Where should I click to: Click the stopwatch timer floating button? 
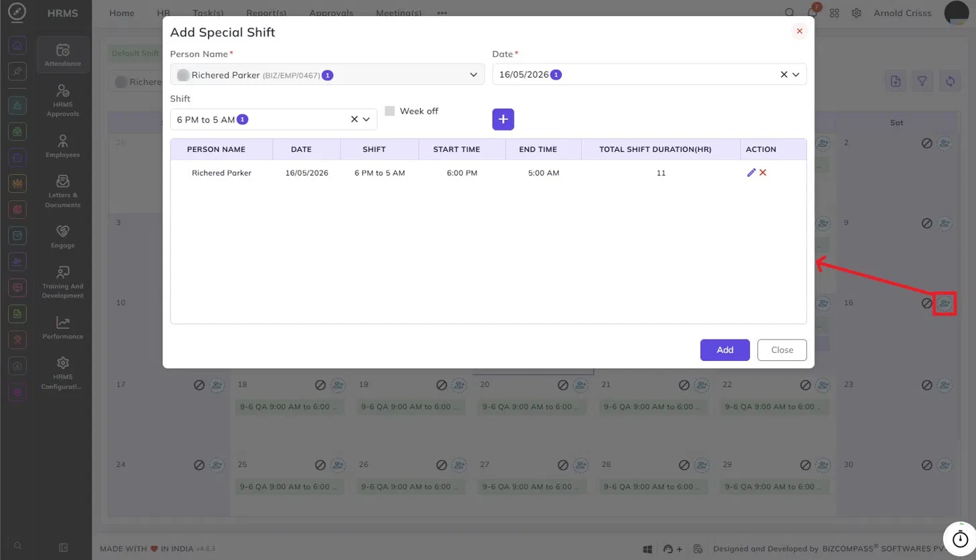tap(959, 539)
